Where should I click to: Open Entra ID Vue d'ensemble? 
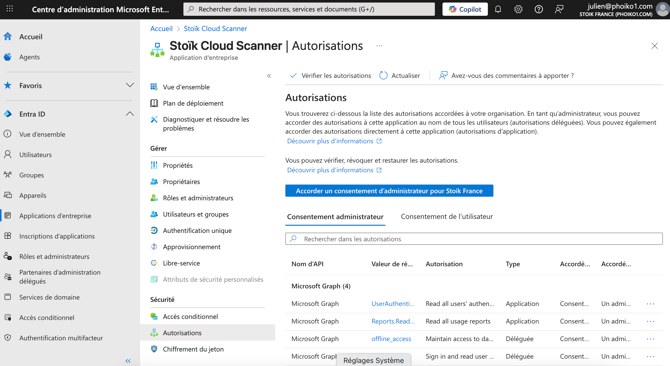[42, 134]
